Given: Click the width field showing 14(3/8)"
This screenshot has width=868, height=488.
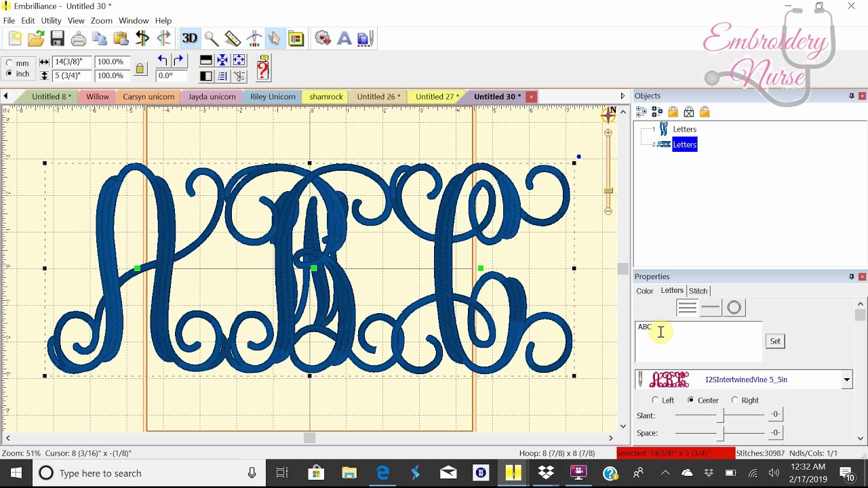Looking at the screenshot, I should (x=72, y=62).
